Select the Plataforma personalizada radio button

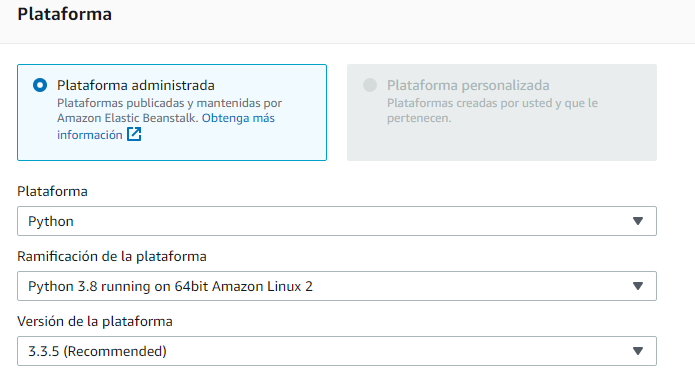pyautogui.click(x=370, y=85)
